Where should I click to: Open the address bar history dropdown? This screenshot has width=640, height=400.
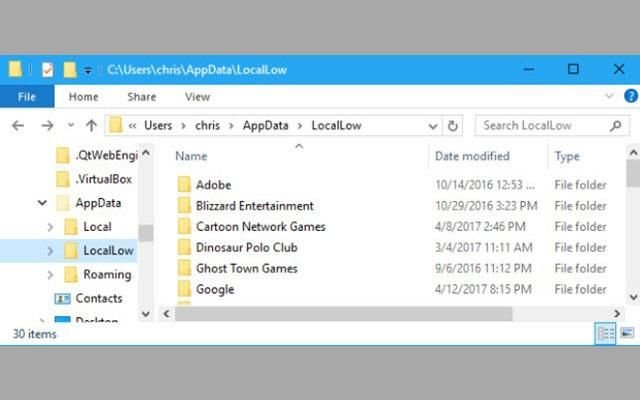tap(433, 127)
